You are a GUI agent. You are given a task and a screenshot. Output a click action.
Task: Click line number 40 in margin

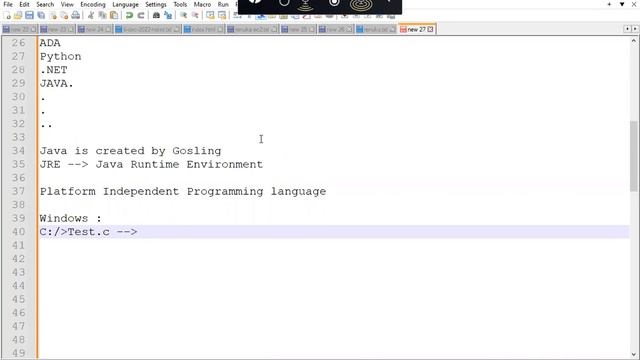18,232
